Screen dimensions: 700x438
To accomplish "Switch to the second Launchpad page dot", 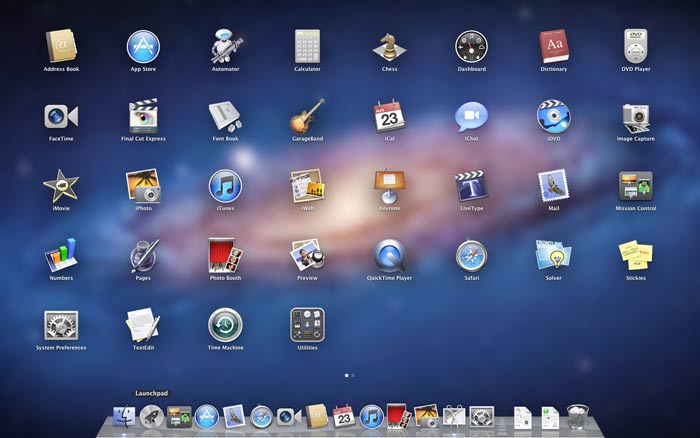I will click(353, 375).
